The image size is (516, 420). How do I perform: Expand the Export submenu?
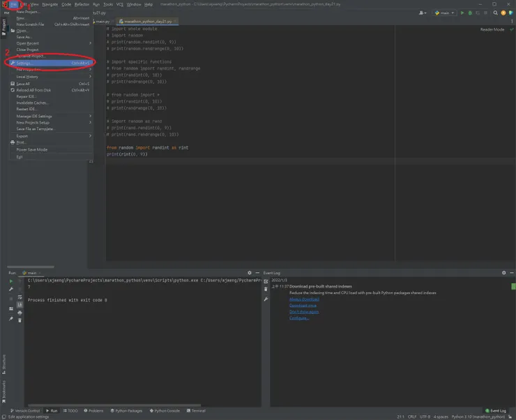[x=22, y=136]
